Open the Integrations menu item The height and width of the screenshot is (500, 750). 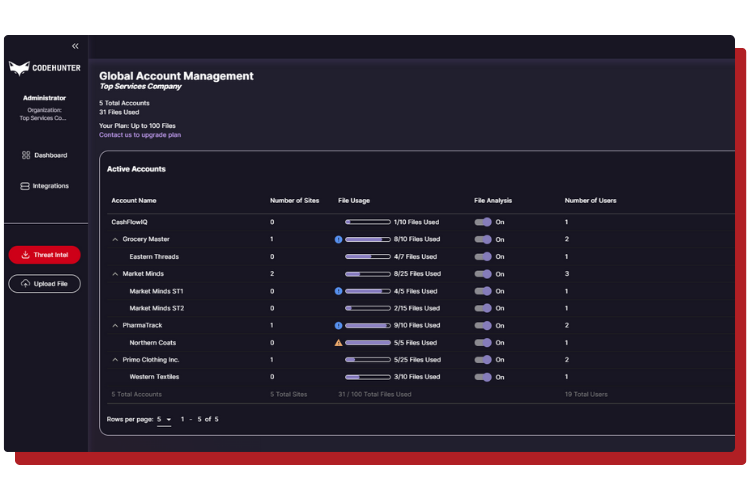(44, 186)
